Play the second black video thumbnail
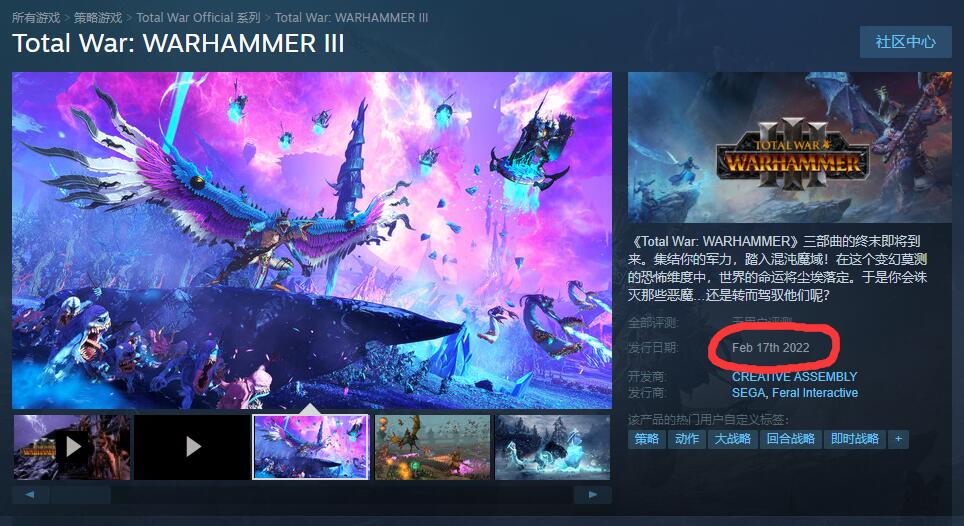Viewport: 964px width, 526px height. coord(192,447)
